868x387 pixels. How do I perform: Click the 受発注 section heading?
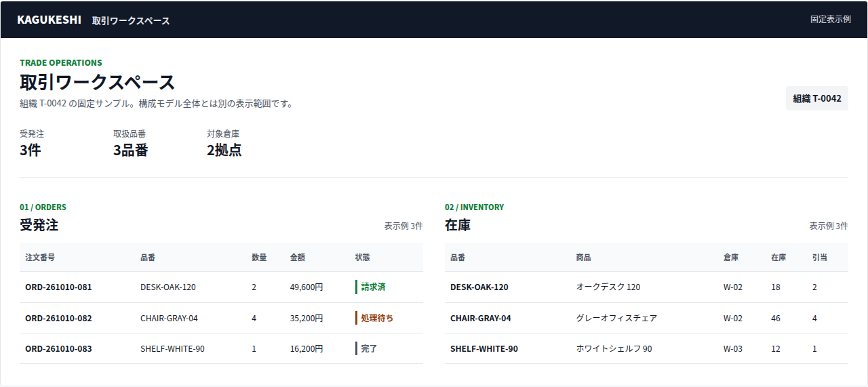pyautogui.click(x=39, y=225)
